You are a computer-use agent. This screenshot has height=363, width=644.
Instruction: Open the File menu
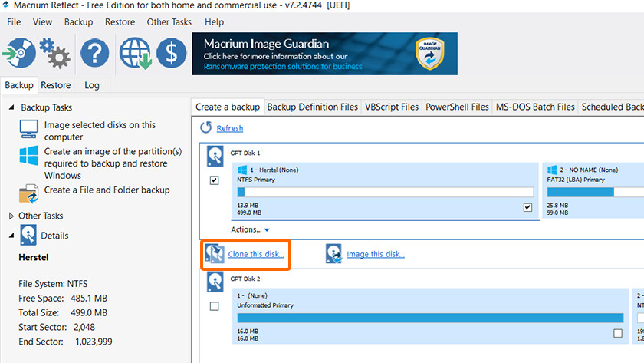(14, 21)
